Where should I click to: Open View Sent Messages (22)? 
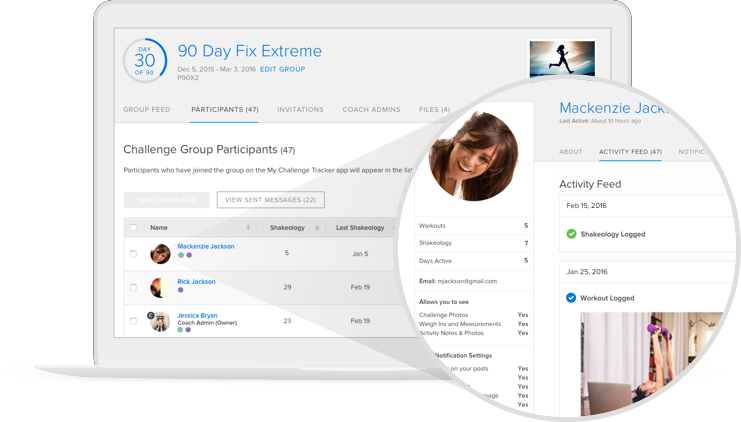[x=270, y=200]
